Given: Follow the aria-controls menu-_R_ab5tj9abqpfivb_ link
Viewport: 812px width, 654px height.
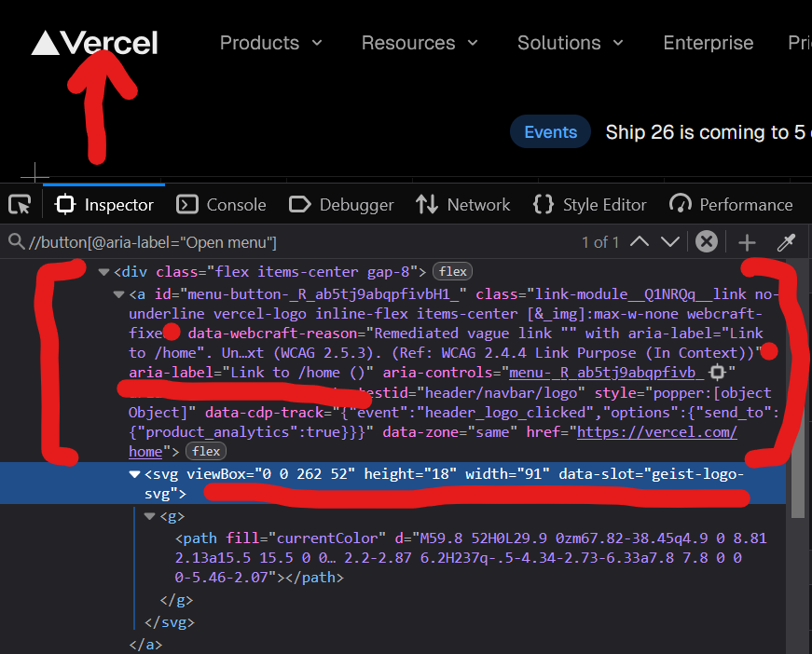Looking at the screenshot, I should [606, 373].
